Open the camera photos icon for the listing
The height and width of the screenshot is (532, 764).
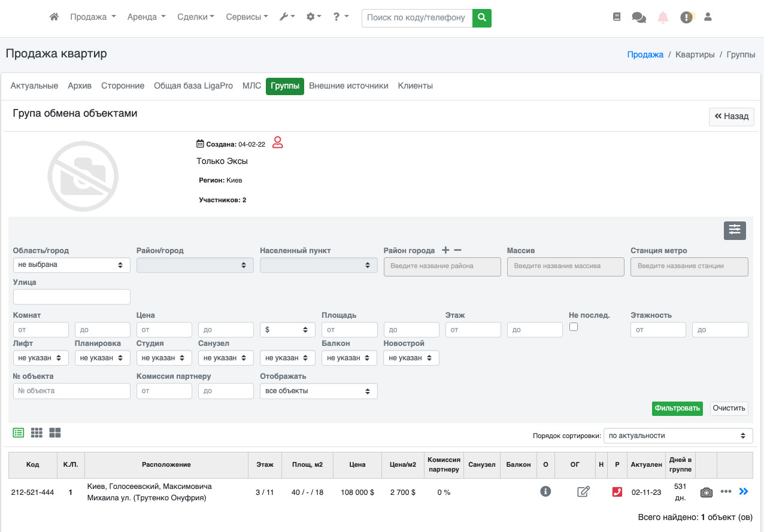pos(707,492)
